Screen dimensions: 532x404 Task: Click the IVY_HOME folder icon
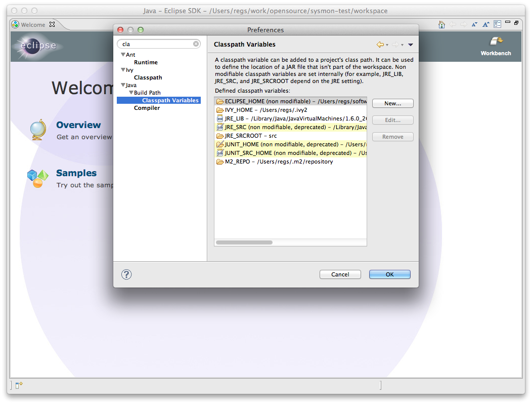[x=220, y=110]
